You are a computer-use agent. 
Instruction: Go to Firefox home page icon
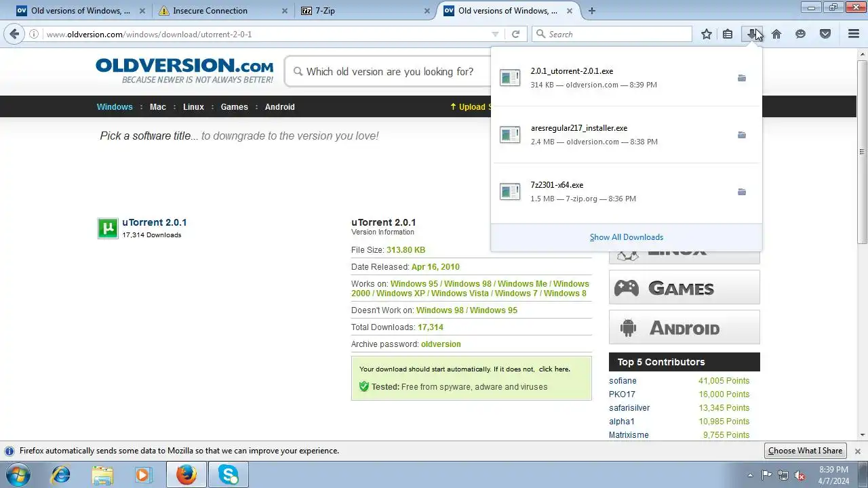click(x=776, y=34)
